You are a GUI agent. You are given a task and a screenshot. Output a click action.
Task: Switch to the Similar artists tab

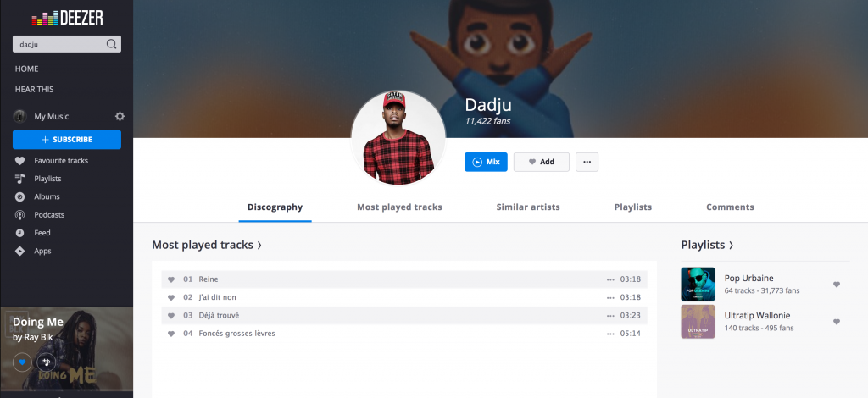528,207
